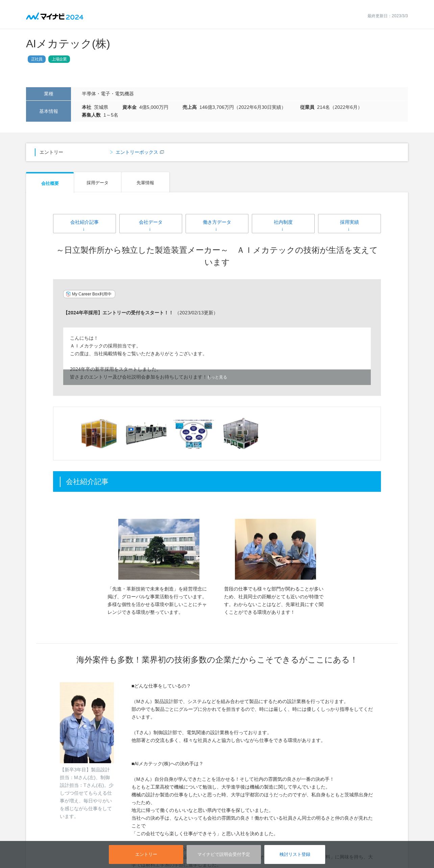Jump to 社内制度 section

283,224
